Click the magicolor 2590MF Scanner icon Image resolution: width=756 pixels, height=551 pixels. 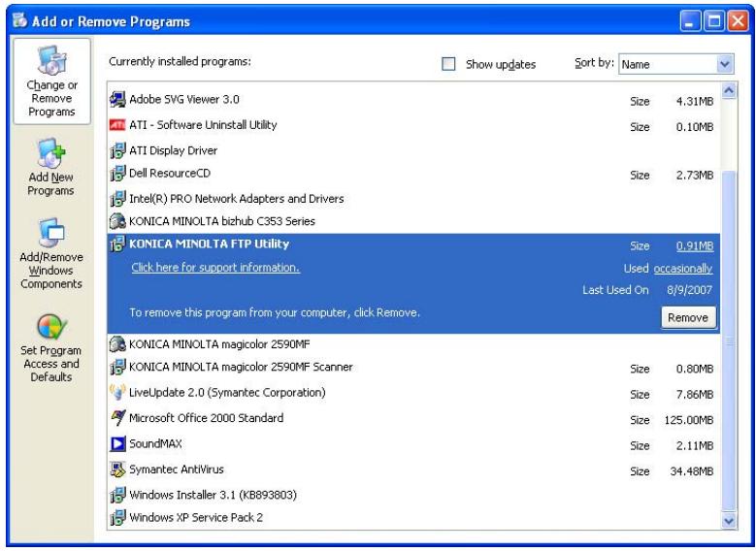point(117,368)
